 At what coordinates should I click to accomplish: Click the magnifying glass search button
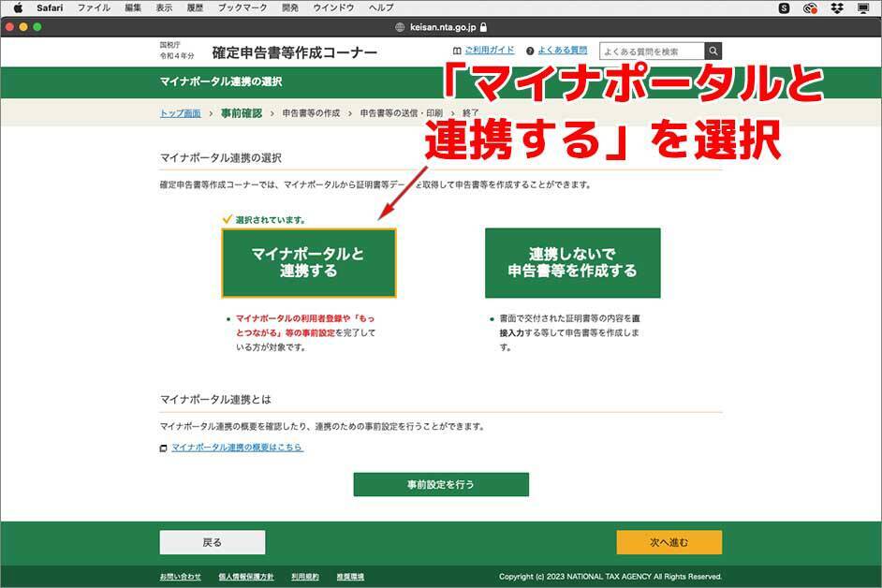tap(713, 51)
